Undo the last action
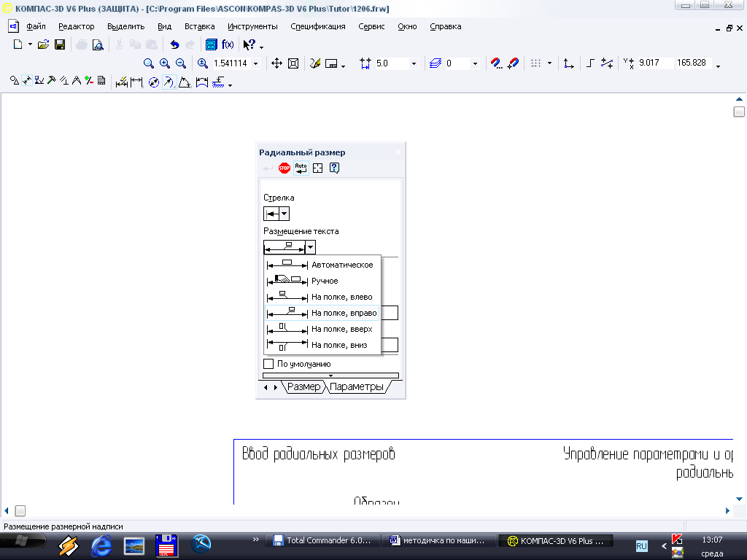747x560 pixels. [x=174, y=44]
